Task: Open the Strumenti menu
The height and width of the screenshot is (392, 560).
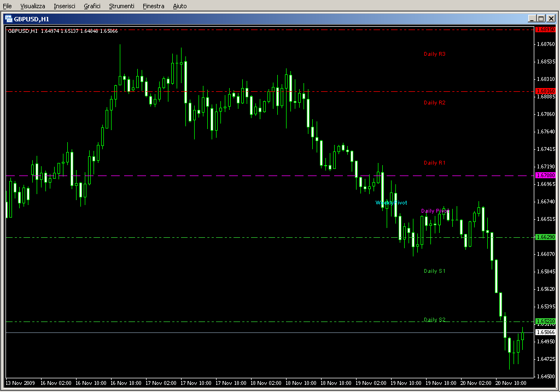Action: tap(121, 6)
